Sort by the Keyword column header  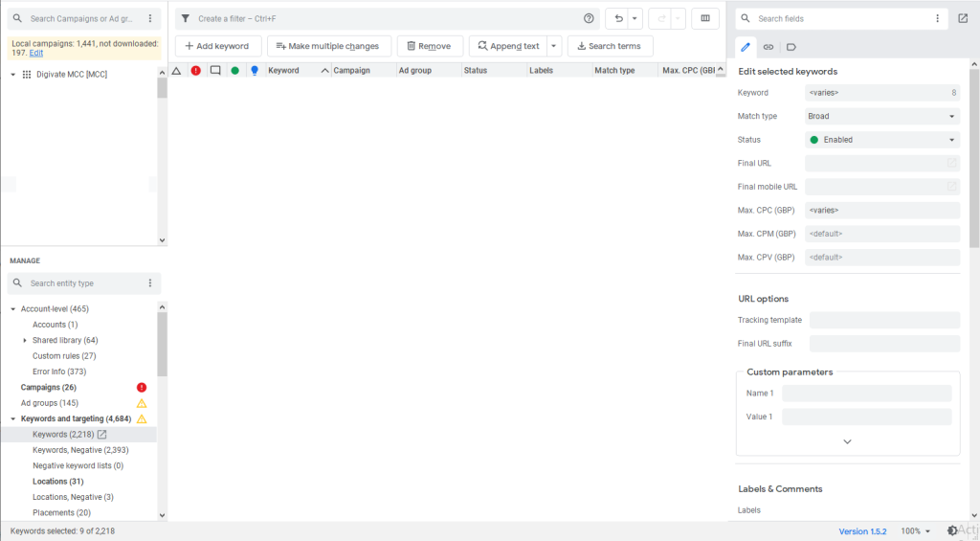[298, 71]
